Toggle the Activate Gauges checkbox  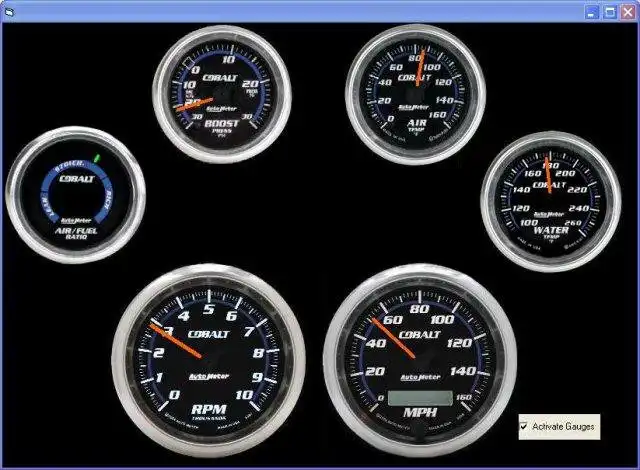pos(524,426)
